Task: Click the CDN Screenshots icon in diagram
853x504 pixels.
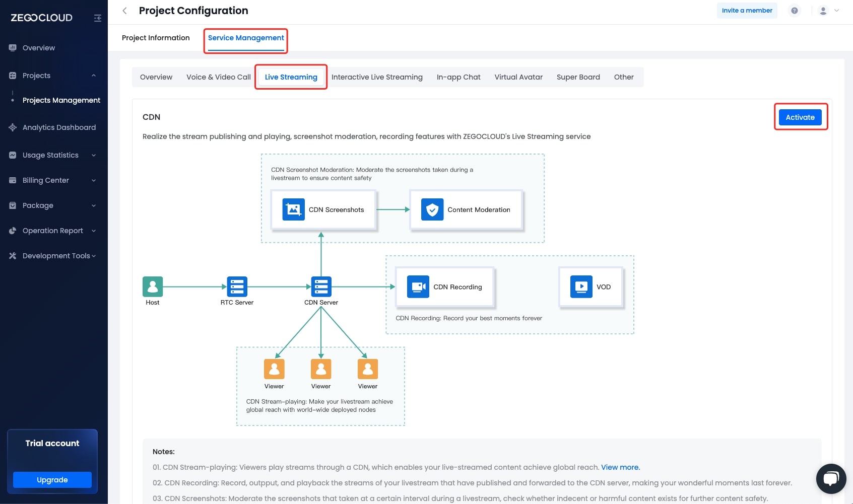Action: point(294,209)
